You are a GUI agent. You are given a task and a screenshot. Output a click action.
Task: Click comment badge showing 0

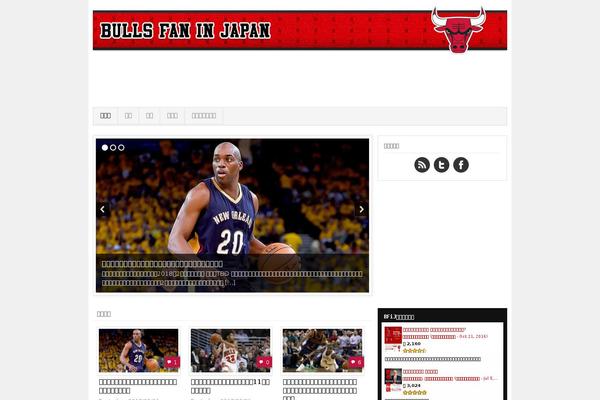264,362
